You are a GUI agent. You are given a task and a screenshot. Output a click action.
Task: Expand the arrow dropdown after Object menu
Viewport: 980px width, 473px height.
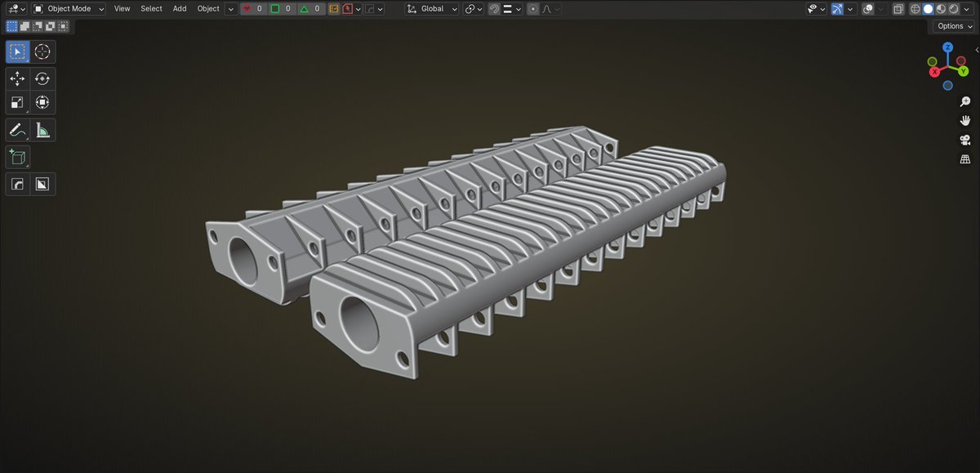coord(231,8)
